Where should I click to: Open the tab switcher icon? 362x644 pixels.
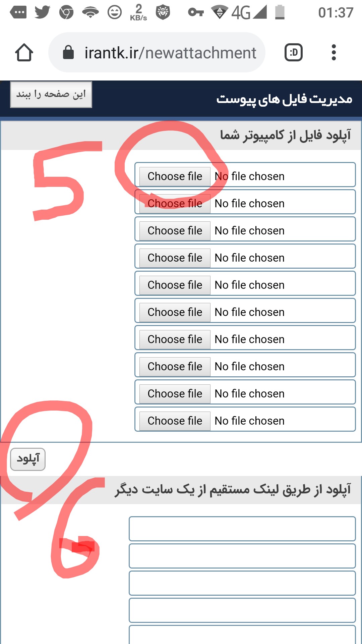(x=294, y=52)
